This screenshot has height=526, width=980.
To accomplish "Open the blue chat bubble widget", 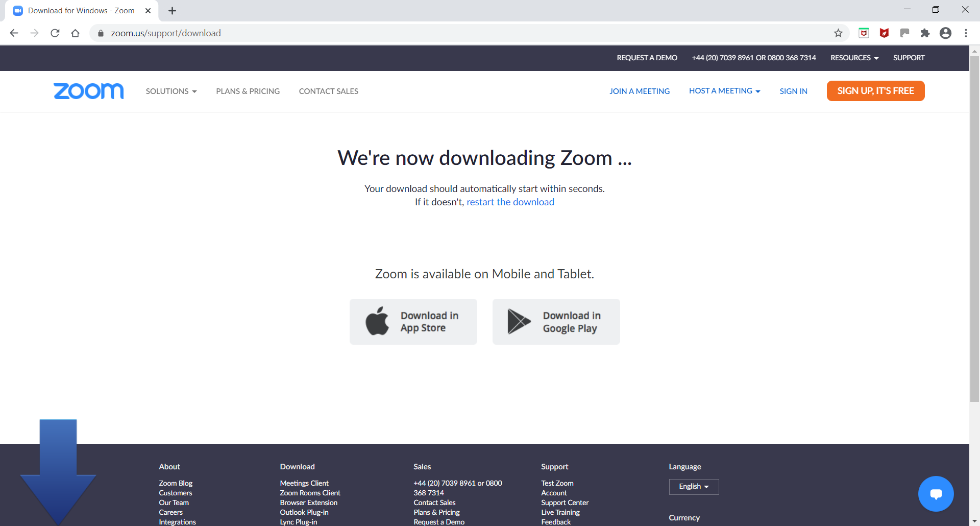I will [936, 493].
